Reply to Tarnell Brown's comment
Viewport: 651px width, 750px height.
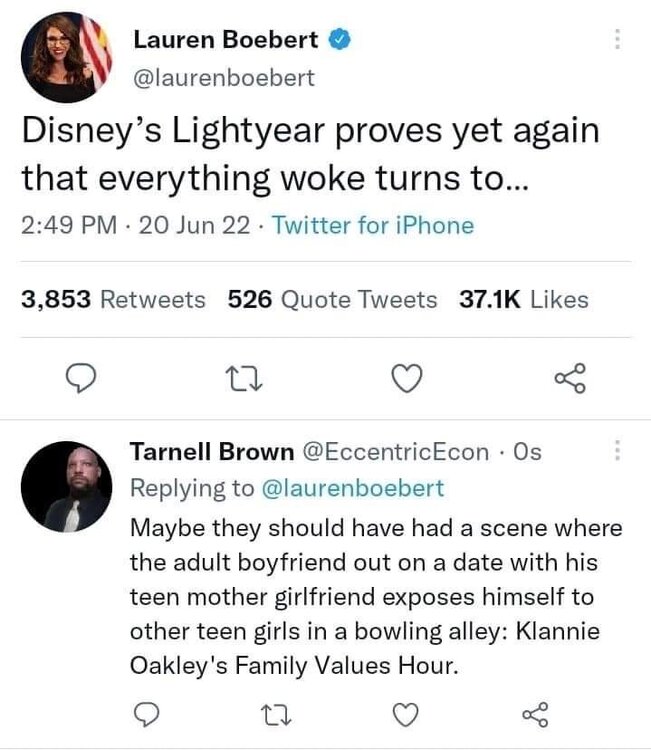(146, 714)
